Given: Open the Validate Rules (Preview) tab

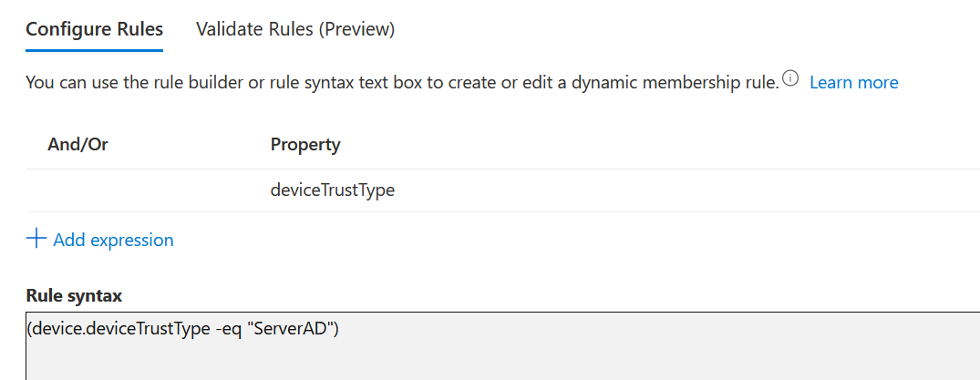Looking at the screenshot, I should pos(294,29).
